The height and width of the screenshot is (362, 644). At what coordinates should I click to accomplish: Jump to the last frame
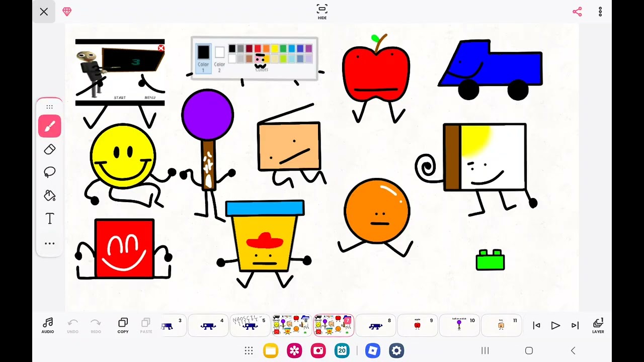coord(575,325)
